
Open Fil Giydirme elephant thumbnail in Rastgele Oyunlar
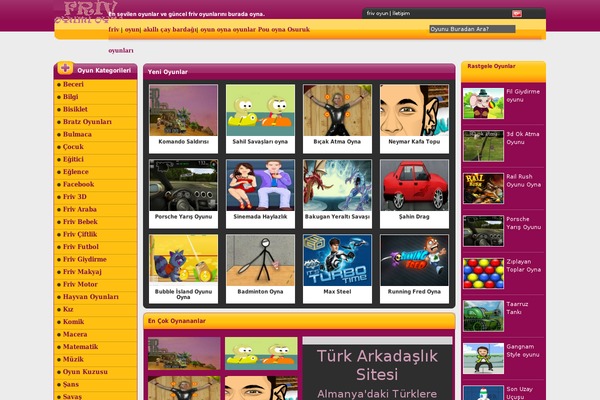(x=483, y=104)
